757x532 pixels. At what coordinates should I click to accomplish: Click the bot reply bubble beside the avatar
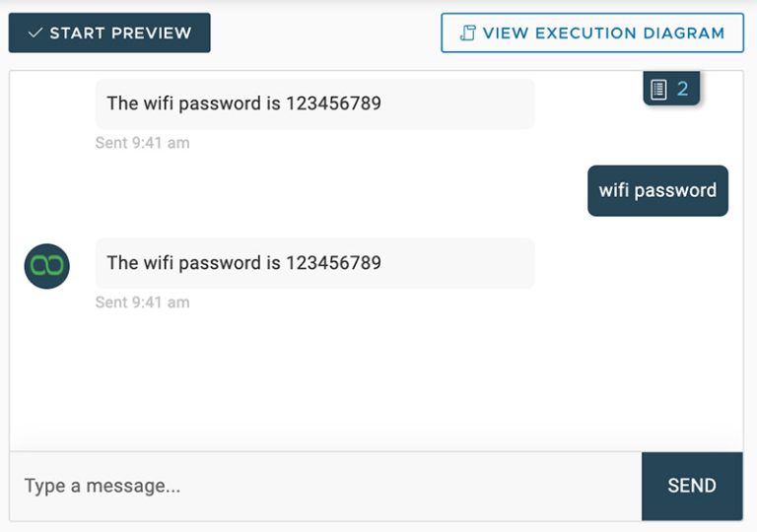[x=314, y=263]
